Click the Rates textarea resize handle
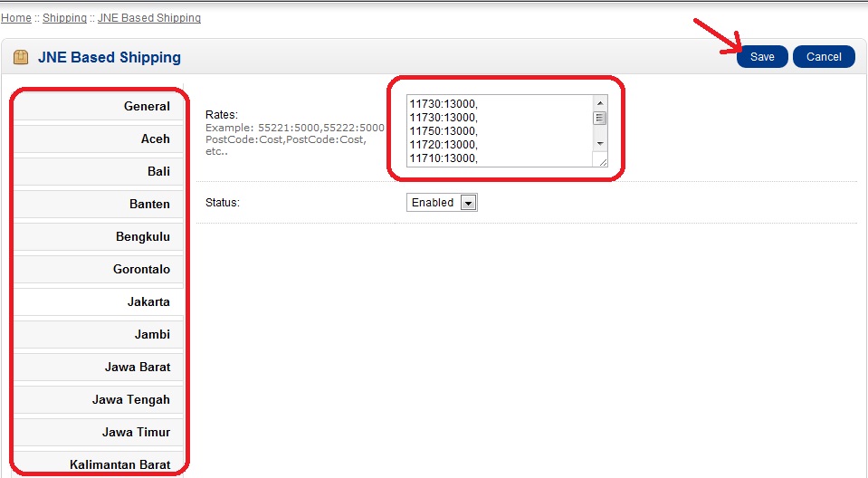Screen dimensions: 868x478 pos(602,160)
